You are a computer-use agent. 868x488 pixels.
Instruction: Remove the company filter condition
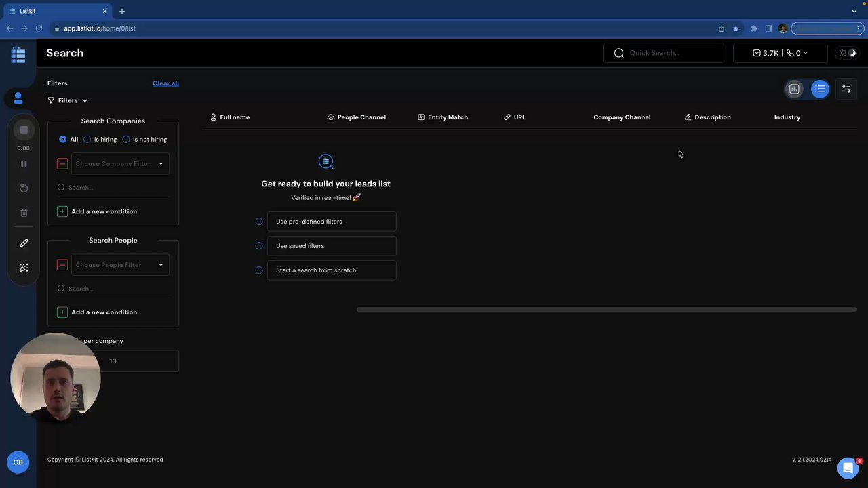click(62, 163)
